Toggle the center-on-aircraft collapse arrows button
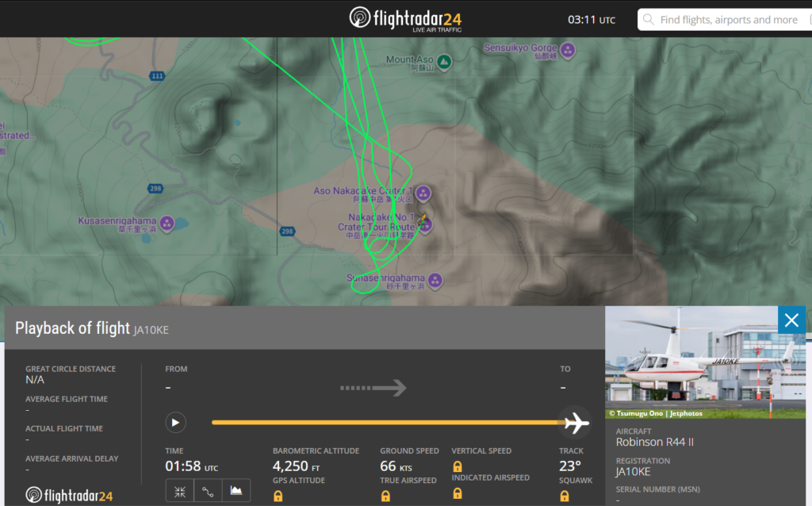Viewport: 812px width, 506px height. pos(180,491)
